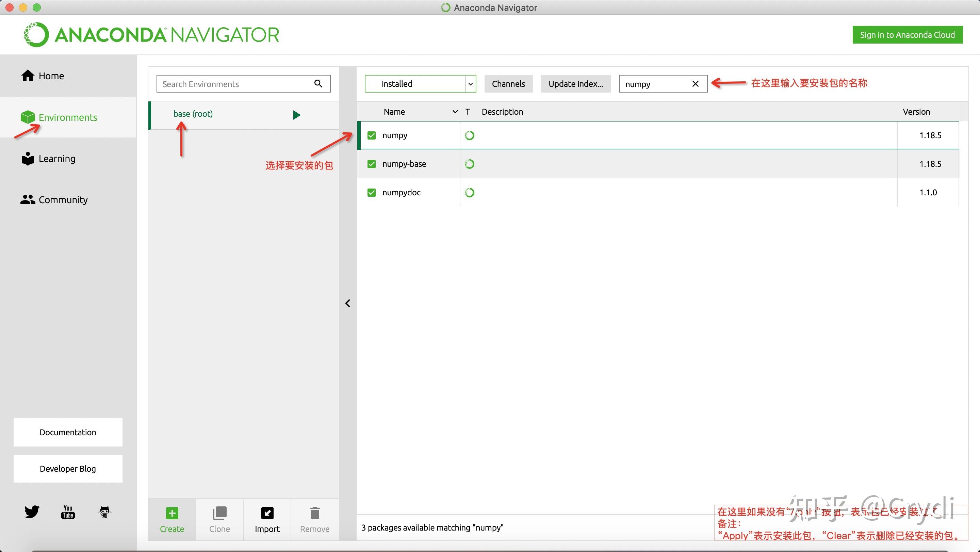Focus the Search Environments field

point(244,84)
